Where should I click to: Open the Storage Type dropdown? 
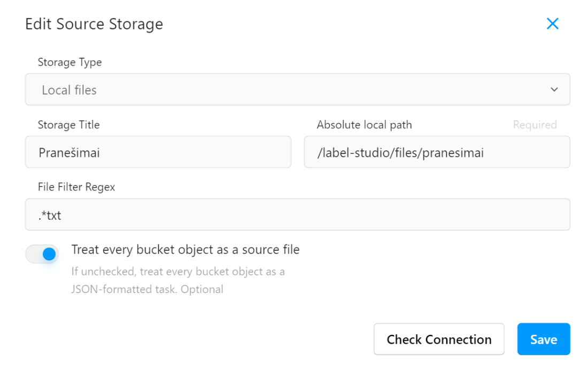298,89
